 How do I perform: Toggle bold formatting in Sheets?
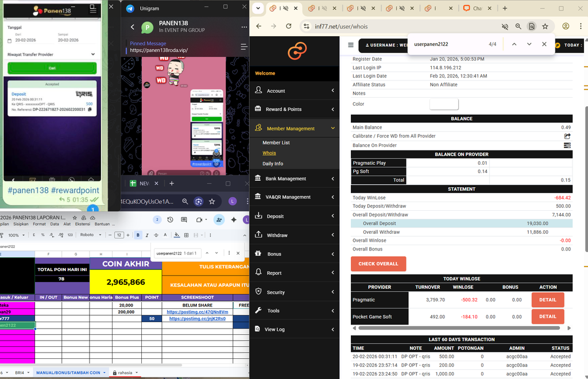138,235
